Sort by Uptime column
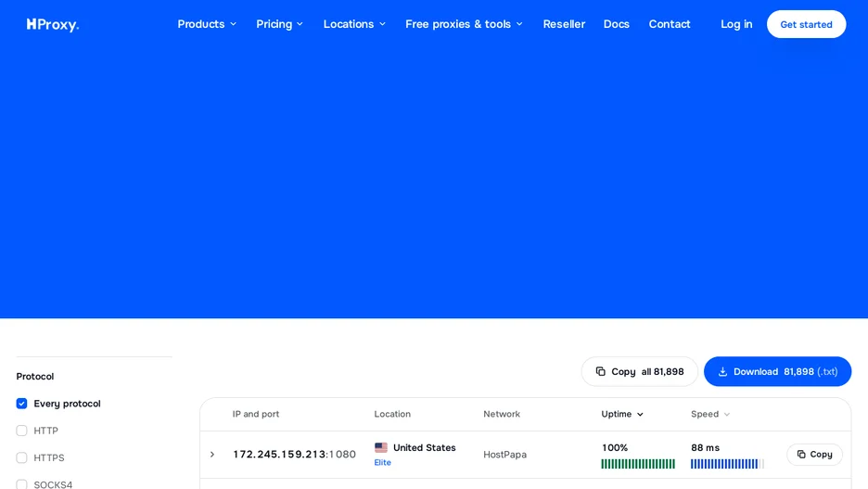The width and height of the screenshot is (868, 489). pos(622,414)
